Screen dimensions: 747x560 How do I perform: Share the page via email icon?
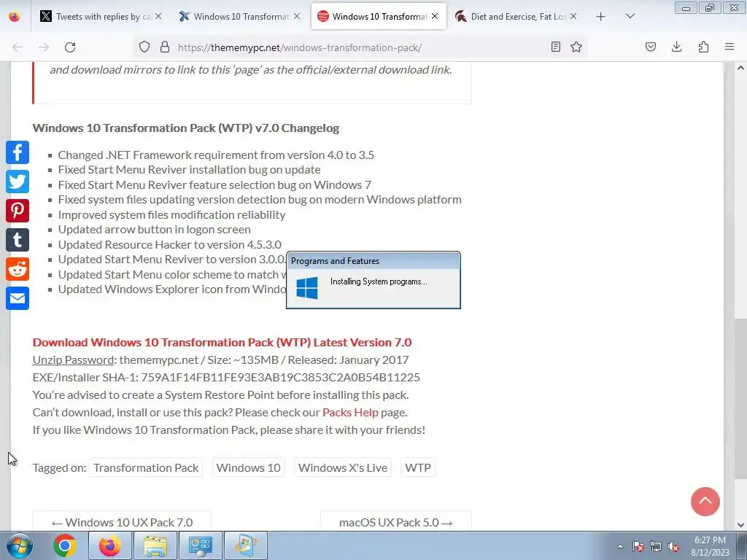[18, 298]
